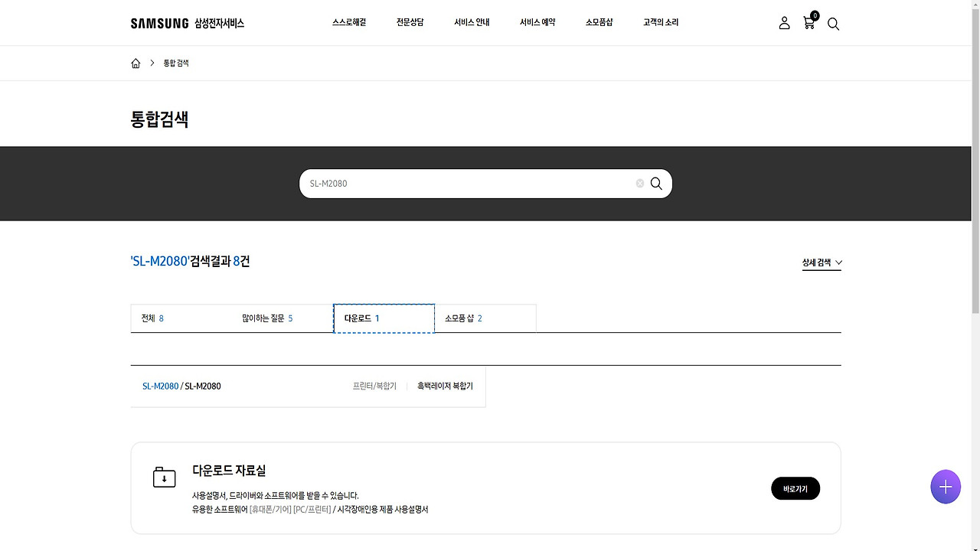The image size is (980, 551).
Task: Click the download box icon in 다운로드 자료실
Action: [164, 476]
